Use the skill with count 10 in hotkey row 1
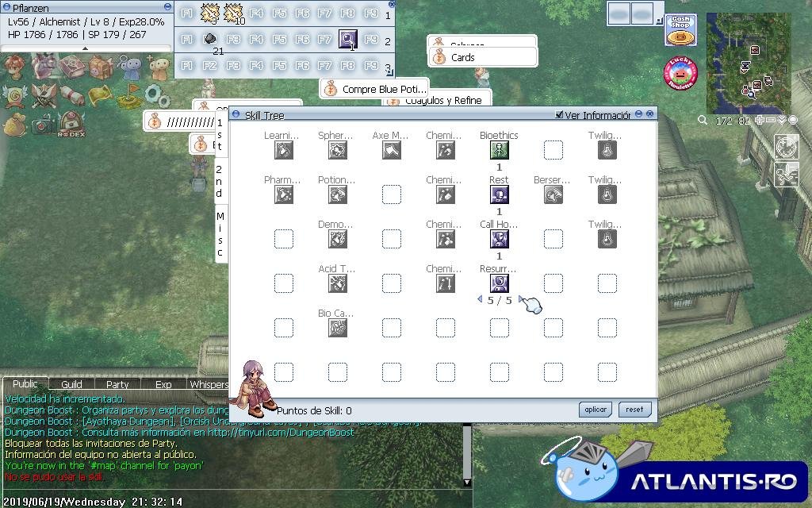The height and width of the screenshot is (508, 812). pyautogui.click(x=233, y=13)
